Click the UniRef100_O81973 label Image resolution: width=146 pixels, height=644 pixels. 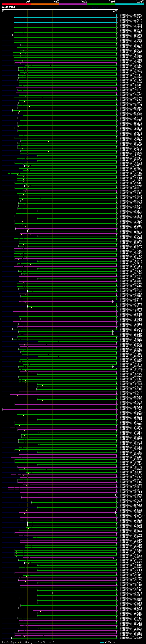pyautogui.click(x=131, y=45)
